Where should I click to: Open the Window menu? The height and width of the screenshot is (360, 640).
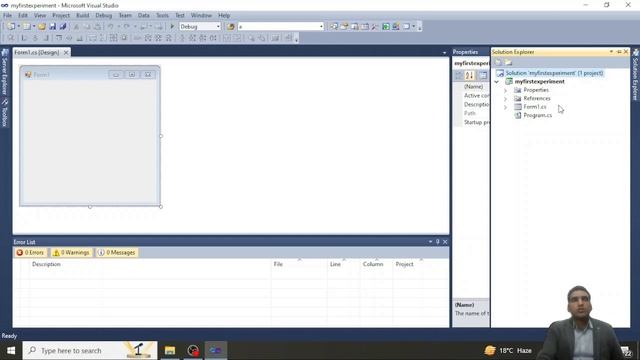[x=201, y=16]
